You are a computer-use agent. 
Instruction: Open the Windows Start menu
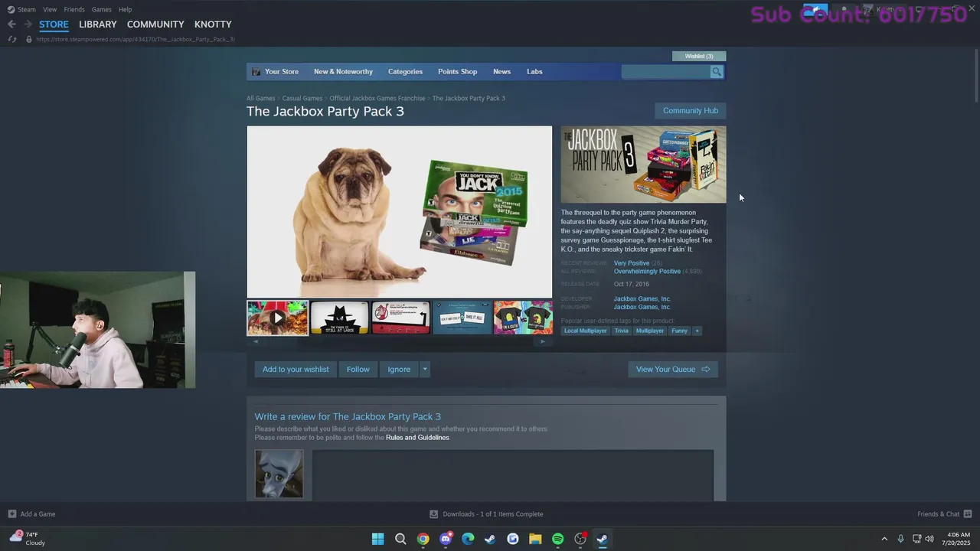[377, 539]
